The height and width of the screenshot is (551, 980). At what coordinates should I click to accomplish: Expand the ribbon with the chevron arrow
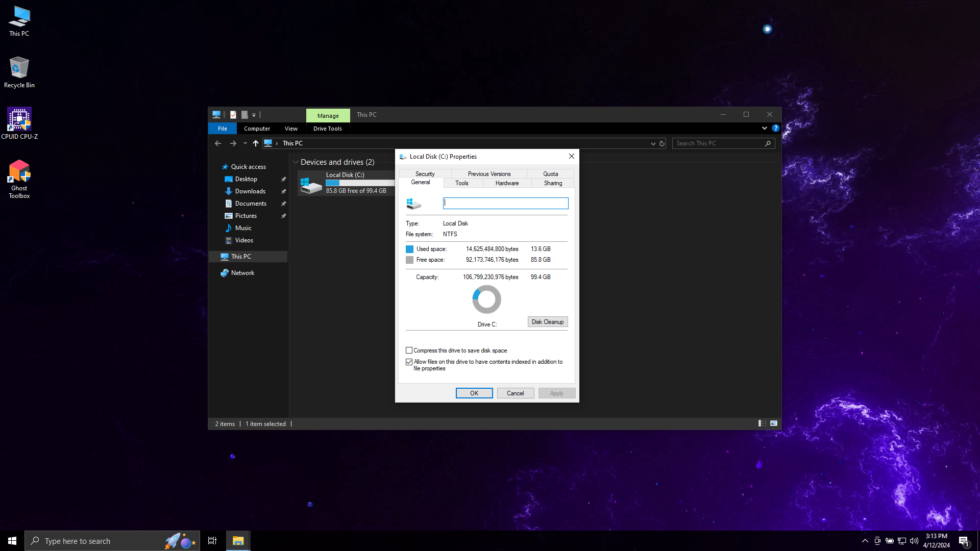pyautogui.click(x=764, y=129)
